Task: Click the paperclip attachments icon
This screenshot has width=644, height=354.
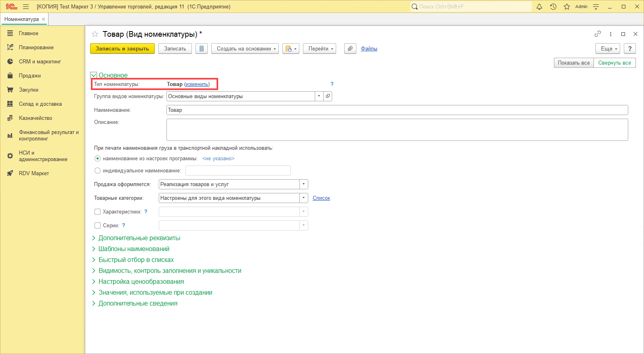Action: (350, 48)
